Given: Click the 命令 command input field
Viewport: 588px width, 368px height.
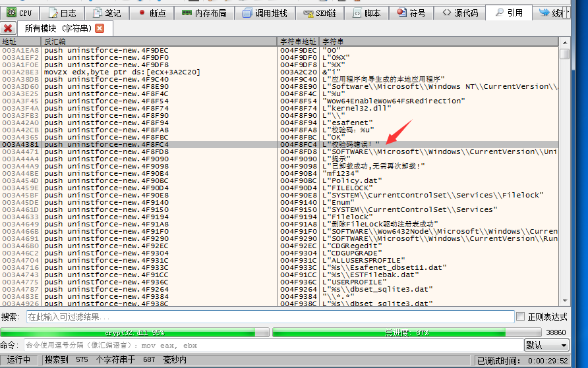Looking at the screenshot, I should (274, 345).
